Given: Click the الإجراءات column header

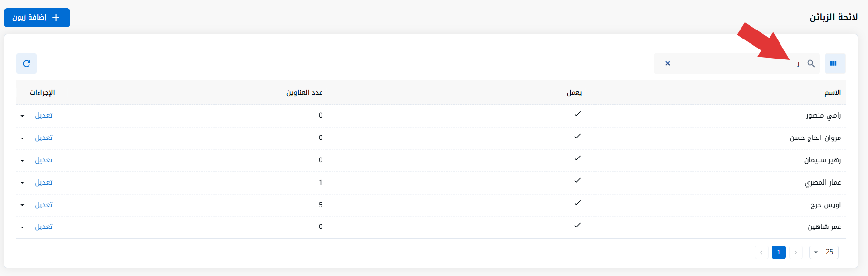Looking at the screenshot, I should 42,92.
